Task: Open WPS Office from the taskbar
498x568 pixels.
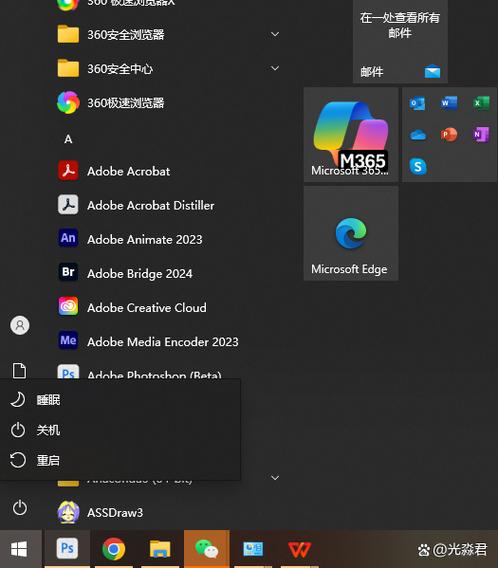Action: [x=299, y=549]
